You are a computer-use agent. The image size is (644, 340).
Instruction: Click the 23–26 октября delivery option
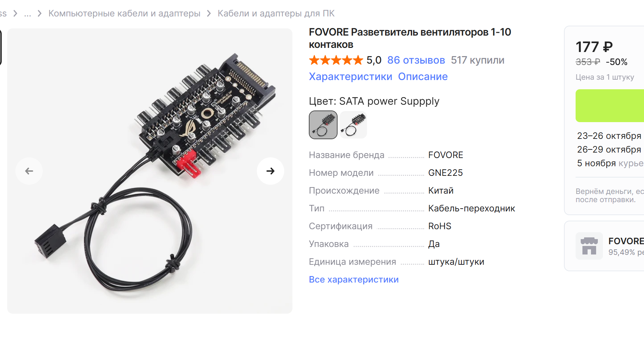pos(609,136)
